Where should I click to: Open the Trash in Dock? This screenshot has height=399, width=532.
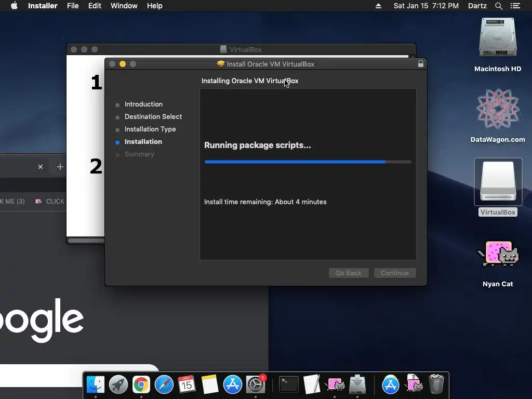coord(436,384)
